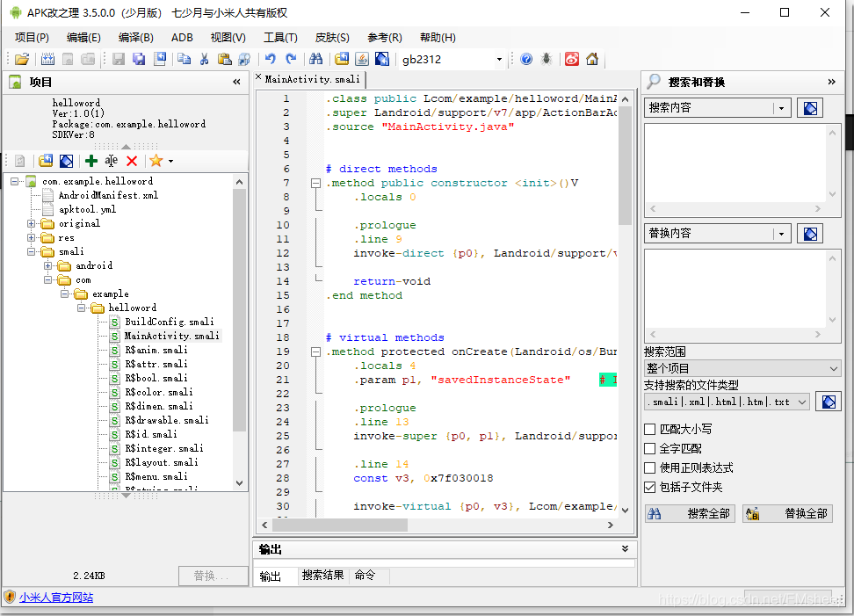Click the save all toolbar icon

point(139,59)
